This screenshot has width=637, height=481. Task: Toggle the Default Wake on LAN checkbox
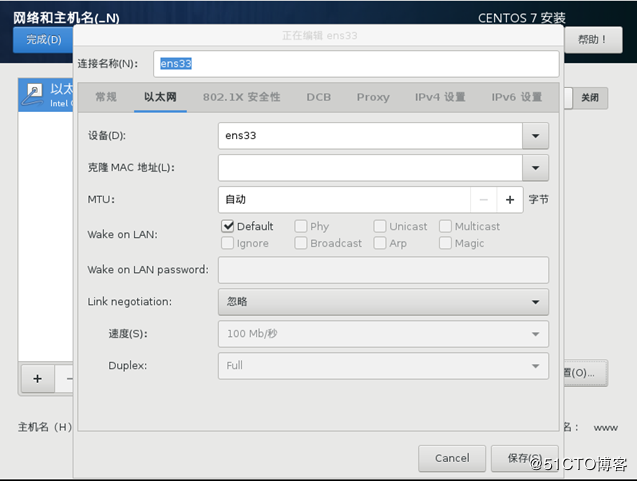228,226
